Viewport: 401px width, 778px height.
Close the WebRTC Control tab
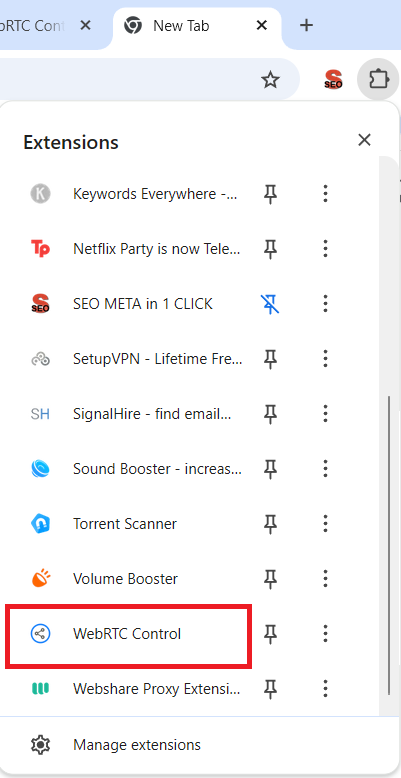coord(85,25)
